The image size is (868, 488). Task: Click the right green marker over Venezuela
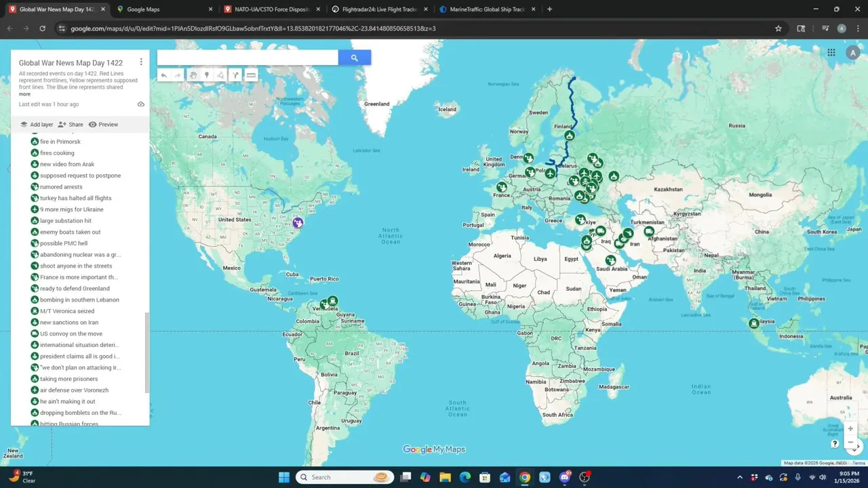click(332, 301)
